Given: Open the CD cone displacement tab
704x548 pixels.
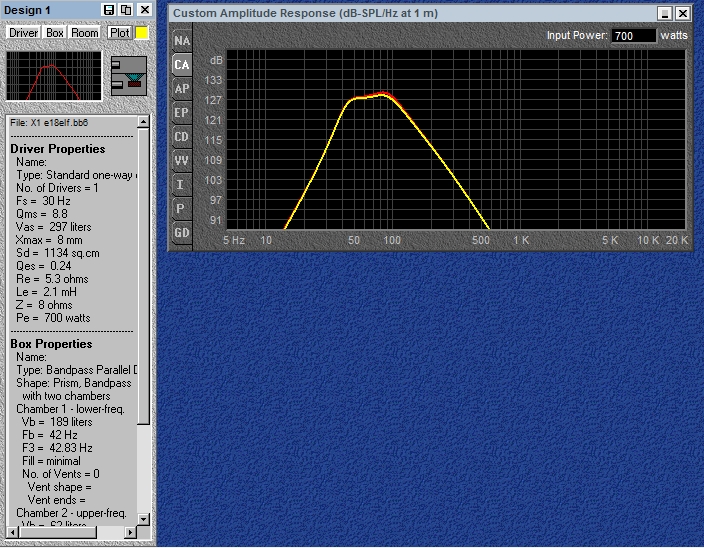Looking at the screenshot, I should 182,136.
